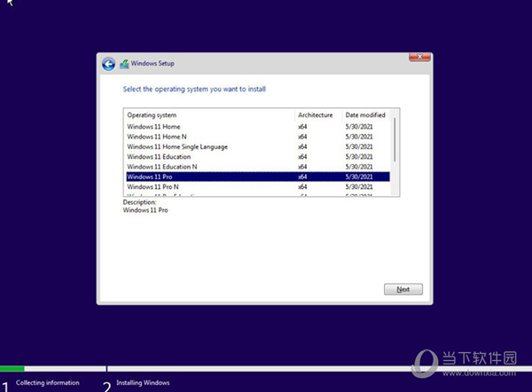The image size is (532, 392).
Task: Click the OS list vertical scrollbar thumb
Action: [395, 139]
